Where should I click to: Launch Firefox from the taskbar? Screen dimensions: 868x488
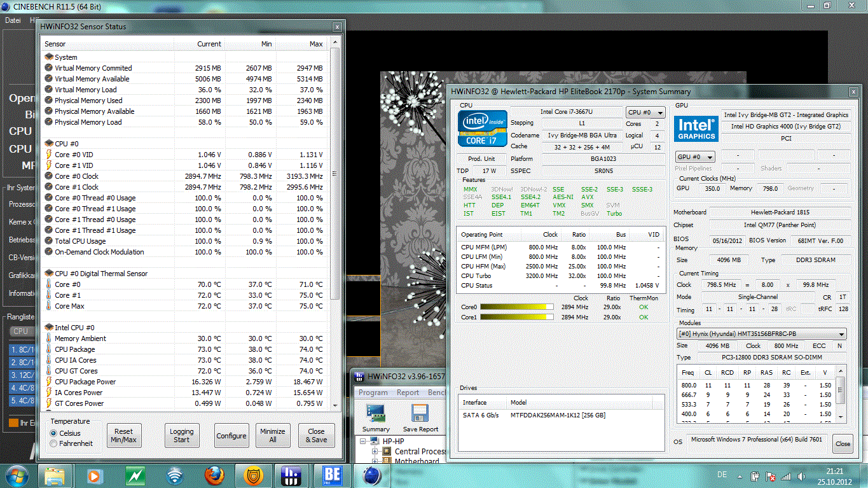pos(214,476)
